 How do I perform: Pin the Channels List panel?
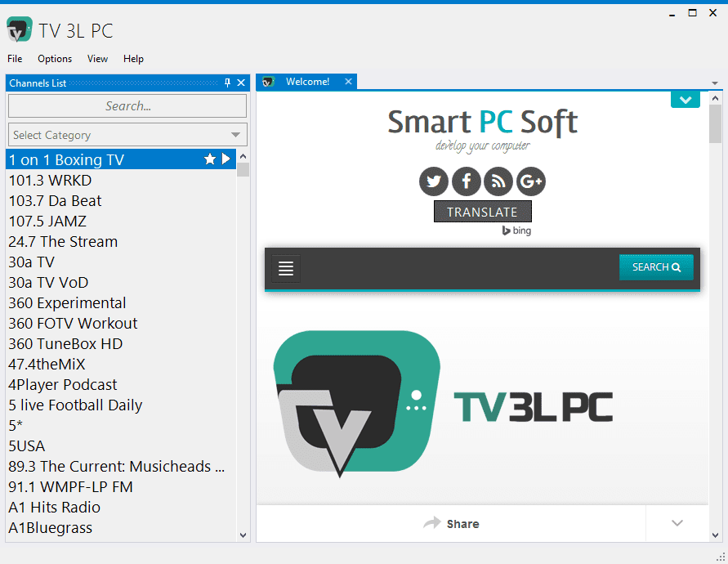227,83
